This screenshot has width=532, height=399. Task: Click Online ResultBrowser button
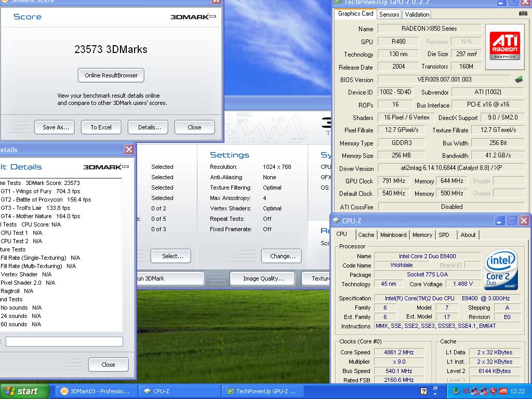(111, 75)
